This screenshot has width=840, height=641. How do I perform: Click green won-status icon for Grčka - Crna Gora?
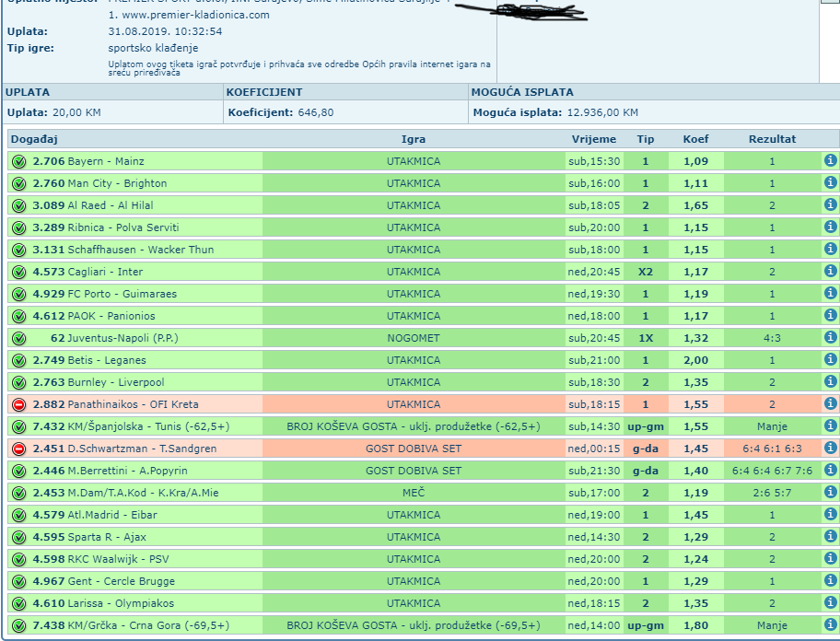pyautogui.click(x=18, y=625)
